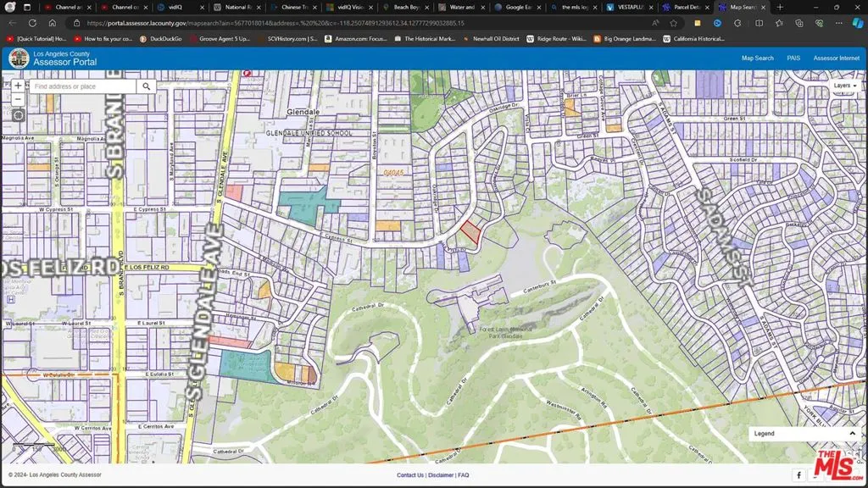Click the Contact Us footer link
The width and height of the screenshot is (868, 488).
[410, 475]
